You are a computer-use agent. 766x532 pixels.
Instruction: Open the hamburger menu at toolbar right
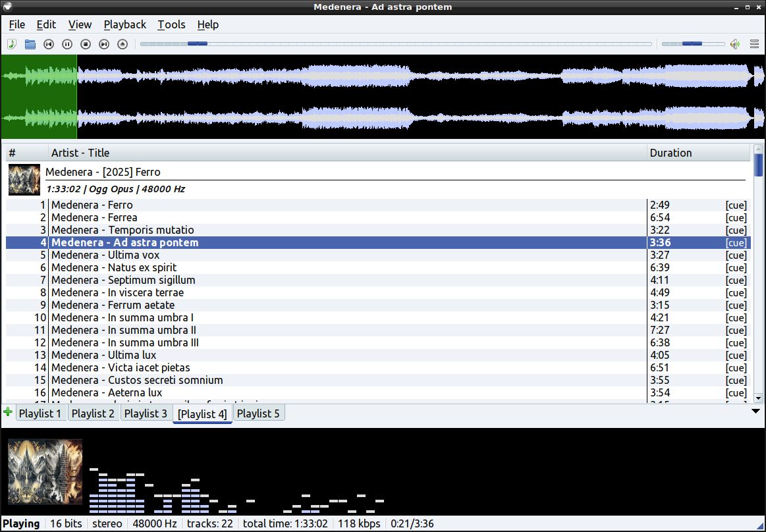point(755,44)
